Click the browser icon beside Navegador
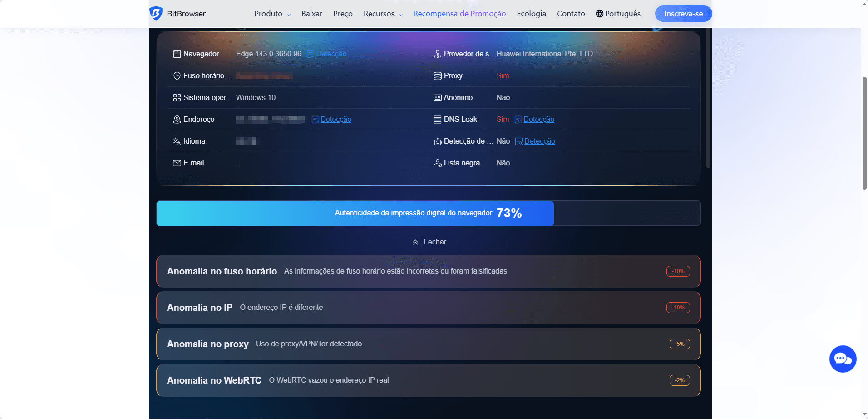This screenshot has width=868, height=419. (x=177, y=54)
